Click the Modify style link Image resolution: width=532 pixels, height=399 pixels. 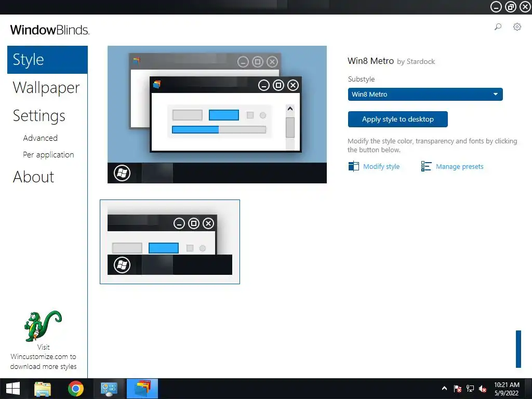tap(381, 167)
